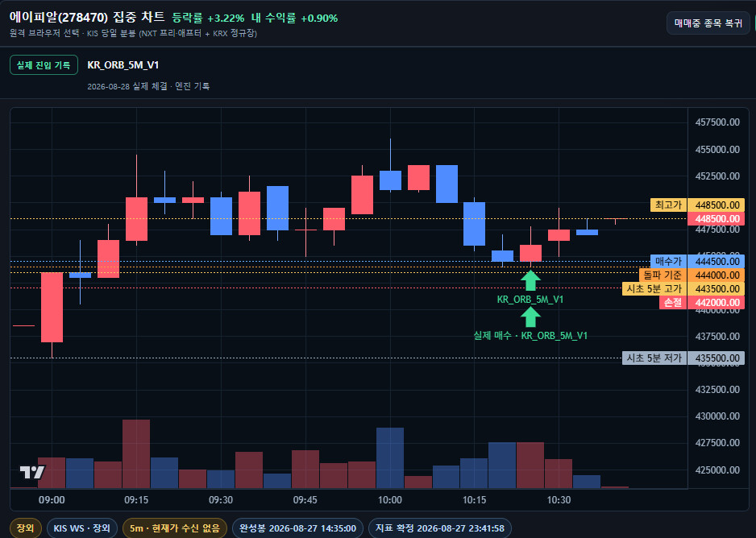Click the 10:30 time axis label

(x=559, y=500)
